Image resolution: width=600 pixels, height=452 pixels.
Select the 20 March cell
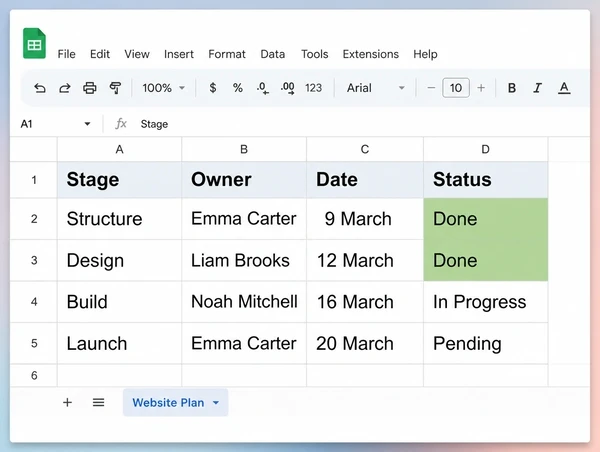[365, 343]
